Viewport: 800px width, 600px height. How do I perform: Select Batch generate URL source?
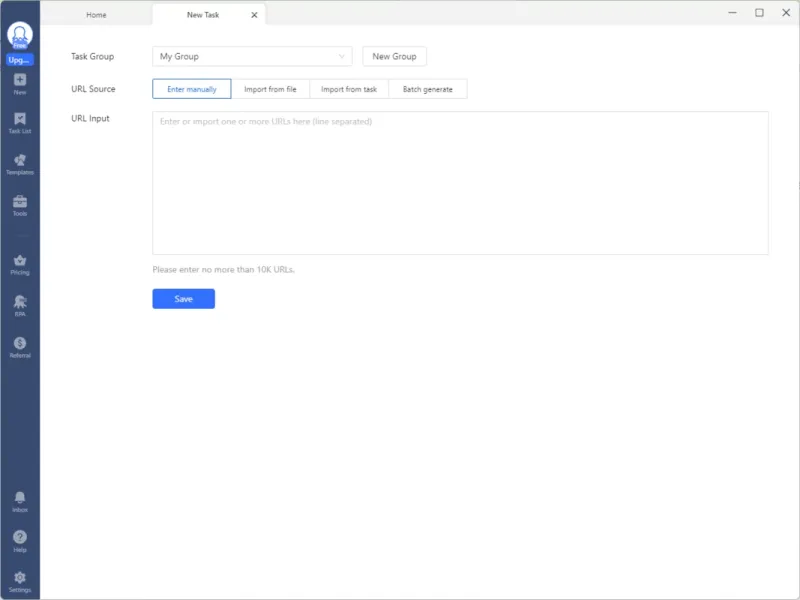428,89
